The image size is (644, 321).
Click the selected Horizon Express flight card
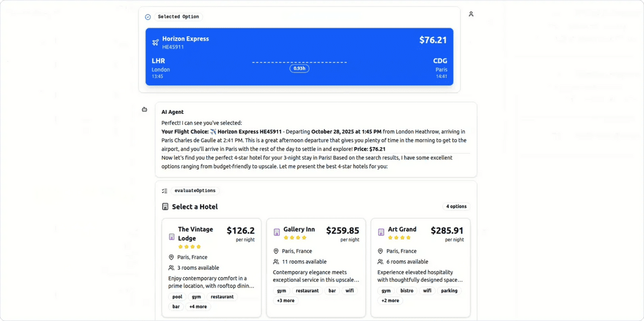[299, 57]
